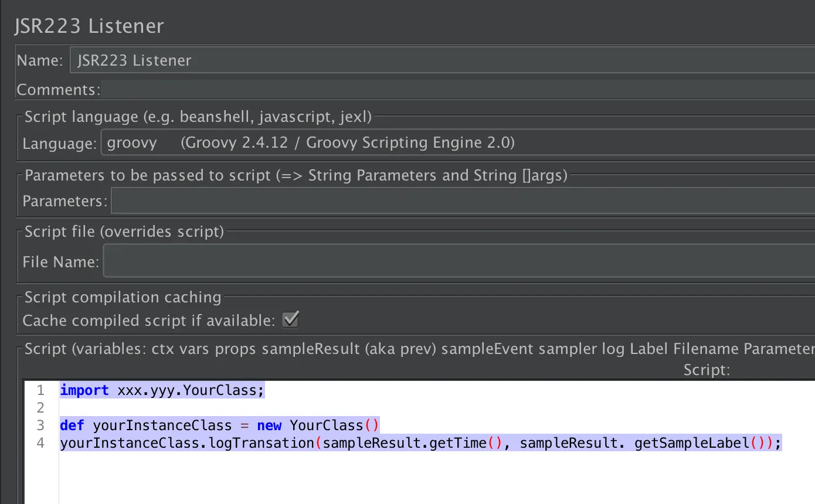Click the import keyword on line 1
The image size is (815, 504).
click(84, 390)
